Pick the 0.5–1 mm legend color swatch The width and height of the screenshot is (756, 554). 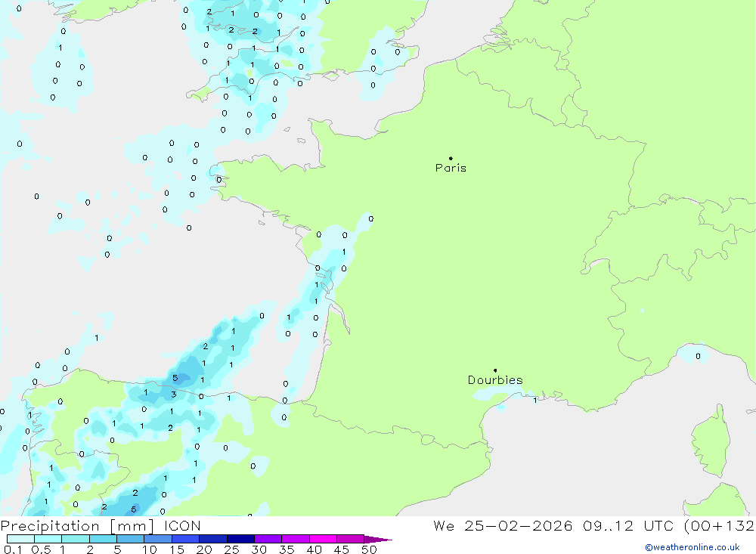[48, 539]
